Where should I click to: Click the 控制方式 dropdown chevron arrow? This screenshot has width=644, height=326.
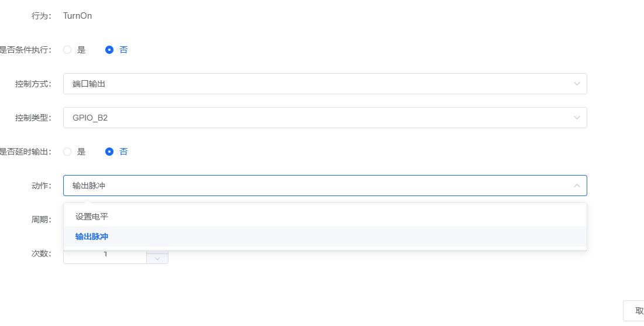click(577, 84)
